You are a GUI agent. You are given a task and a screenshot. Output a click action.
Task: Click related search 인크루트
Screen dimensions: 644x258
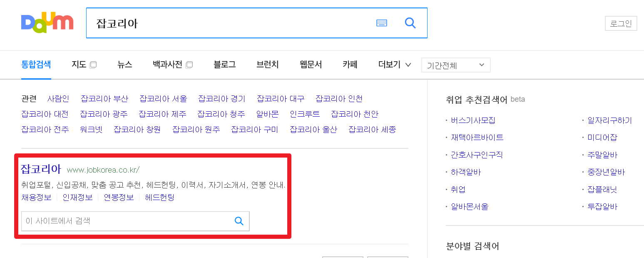coord(305,114)
